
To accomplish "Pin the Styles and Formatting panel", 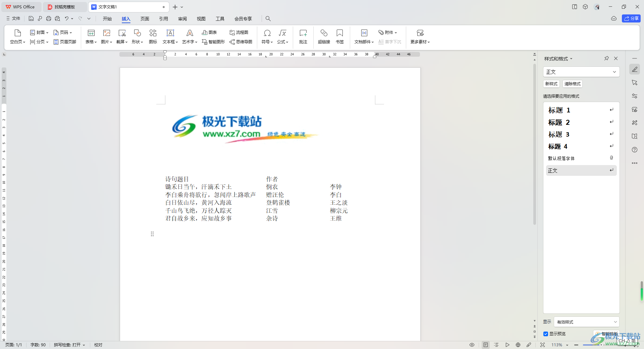I will pyautogui.click(x=606, y=58).
